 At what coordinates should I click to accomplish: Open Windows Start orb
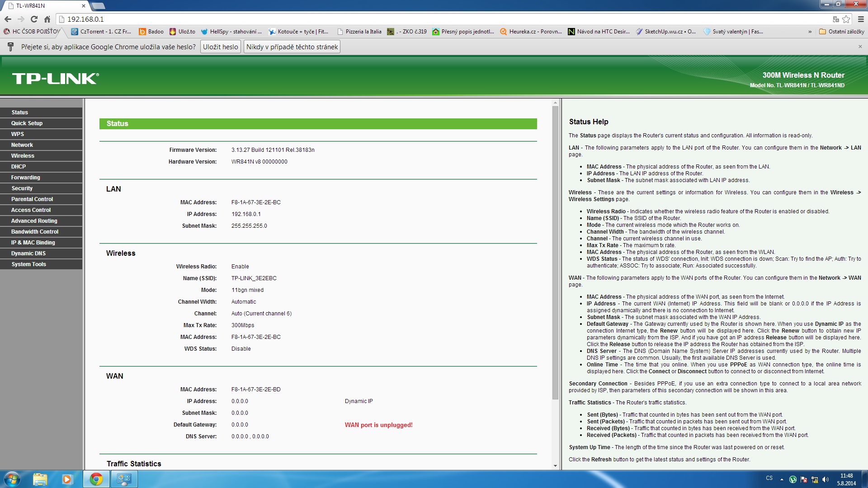tap(12, 479)
